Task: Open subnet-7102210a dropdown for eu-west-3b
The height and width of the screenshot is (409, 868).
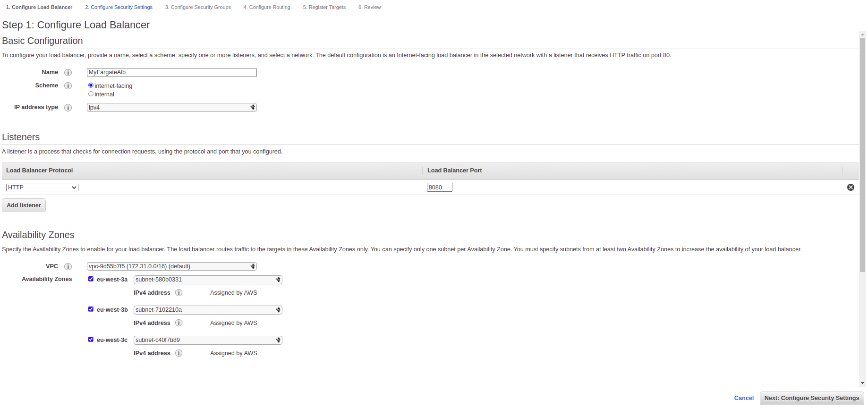Action: click(208, 310)
